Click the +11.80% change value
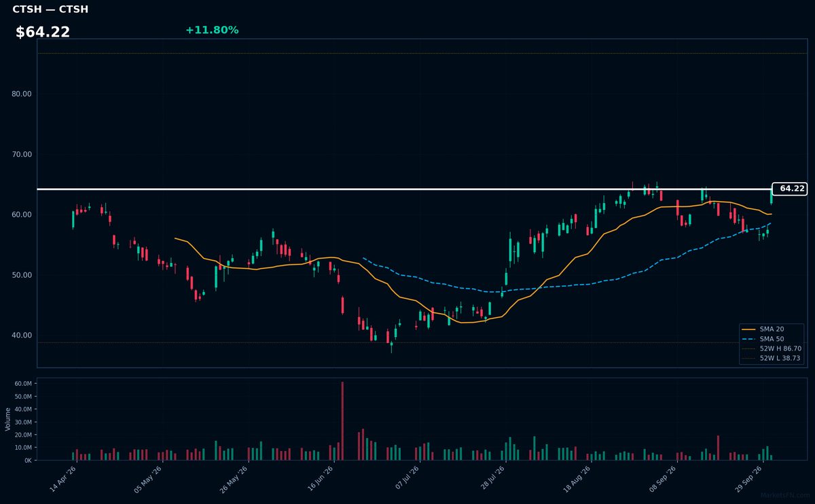 click(212, 30)
